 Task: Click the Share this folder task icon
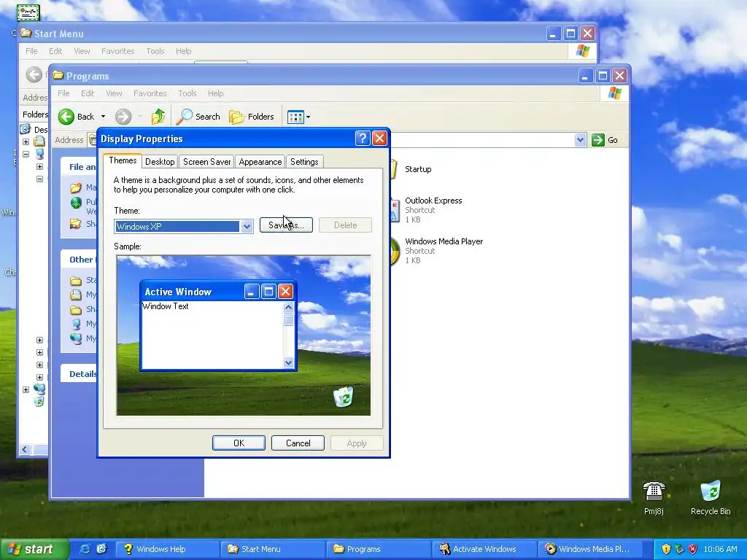coord(76,223)
